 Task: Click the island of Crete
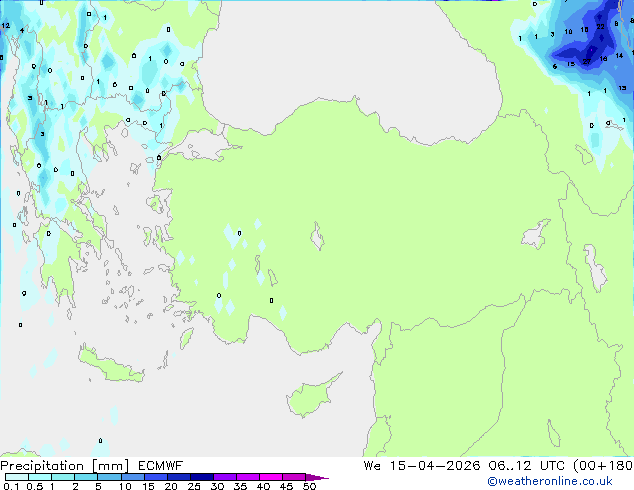(110, 366)
